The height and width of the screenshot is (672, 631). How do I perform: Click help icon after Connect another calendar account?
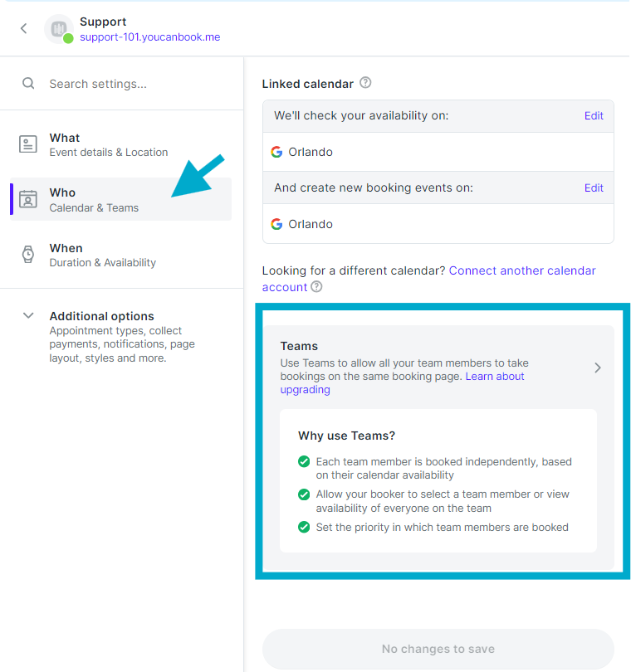click(x=316, y=287)
